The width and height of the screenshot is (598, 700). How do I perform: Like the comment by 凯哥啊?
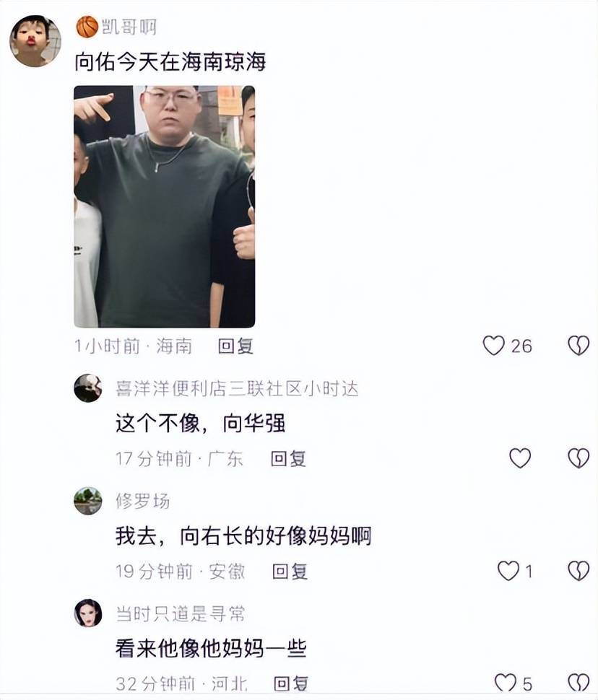point(494,346)
